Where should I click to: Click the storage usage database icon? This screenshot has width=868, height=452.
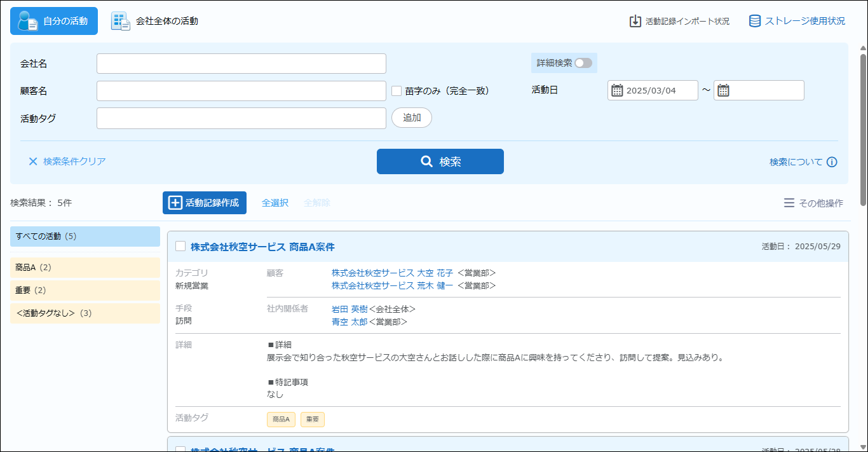(755, 21)
